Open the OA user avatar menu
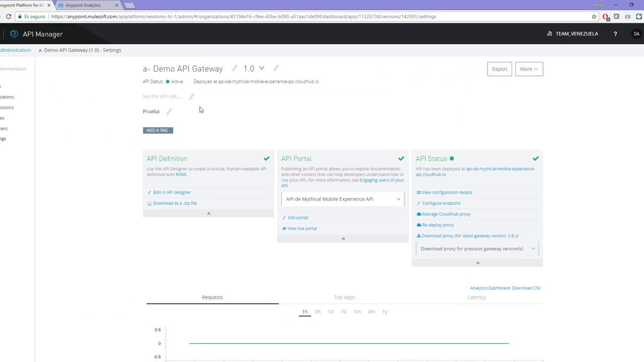 [636, 34]
